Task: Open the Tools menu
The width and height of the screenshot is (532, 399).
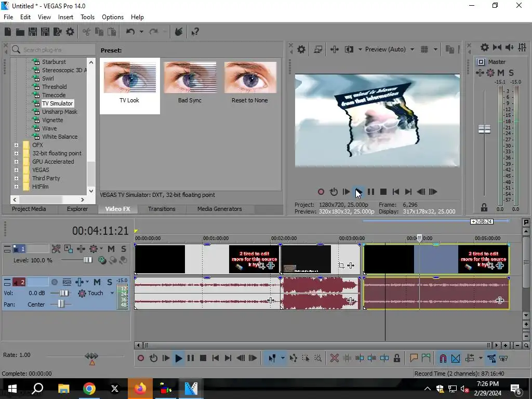Action: pos(87,17)
